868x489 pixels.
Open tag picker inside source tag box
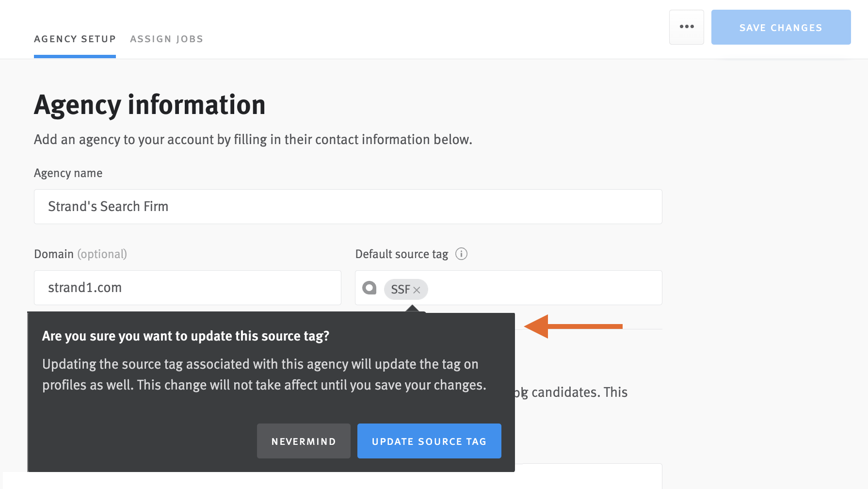(533, 288)
